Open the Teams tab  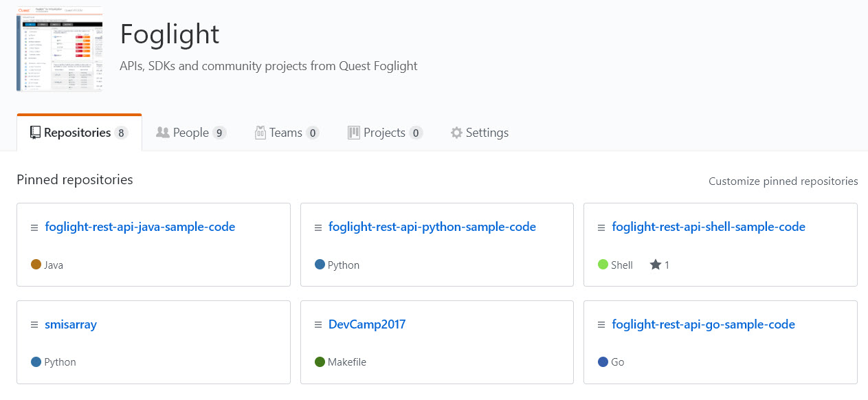pos(287,133)
